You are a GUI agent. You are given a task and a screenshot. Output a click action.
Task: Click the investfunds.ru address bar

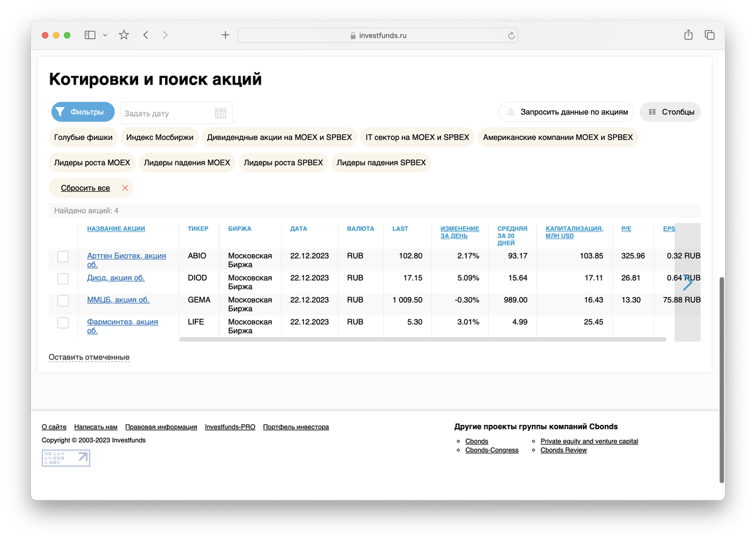coord(378,35)
